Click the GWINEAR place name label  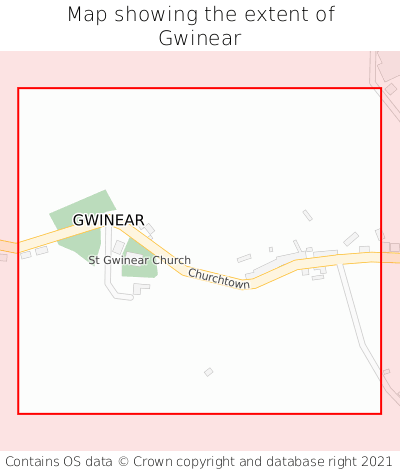pos(108,220)
